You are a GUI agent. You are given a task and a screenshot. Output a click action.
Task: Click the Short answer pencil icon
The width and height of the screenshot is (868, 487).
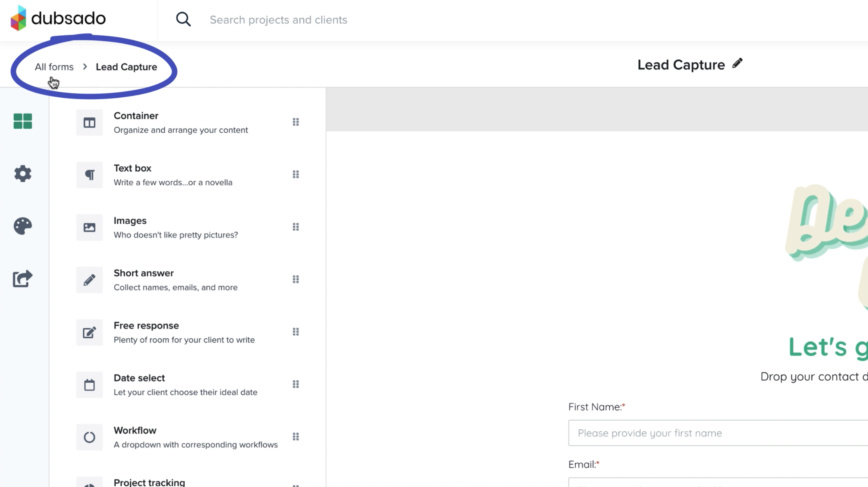tap(90, 280)
